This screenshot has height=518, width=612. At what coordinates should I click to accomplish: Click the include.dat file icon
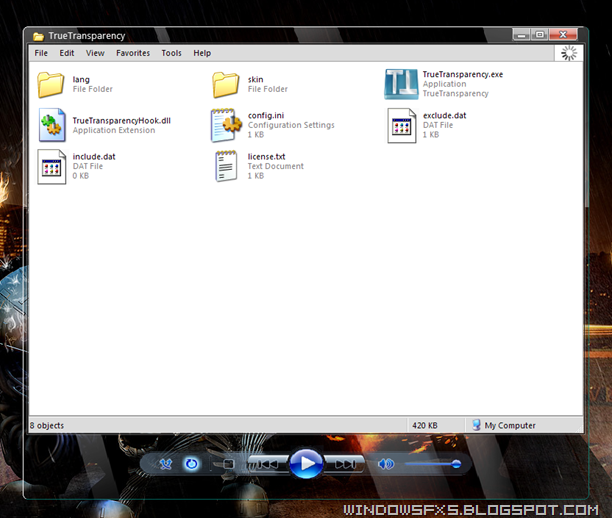point(52,167)
